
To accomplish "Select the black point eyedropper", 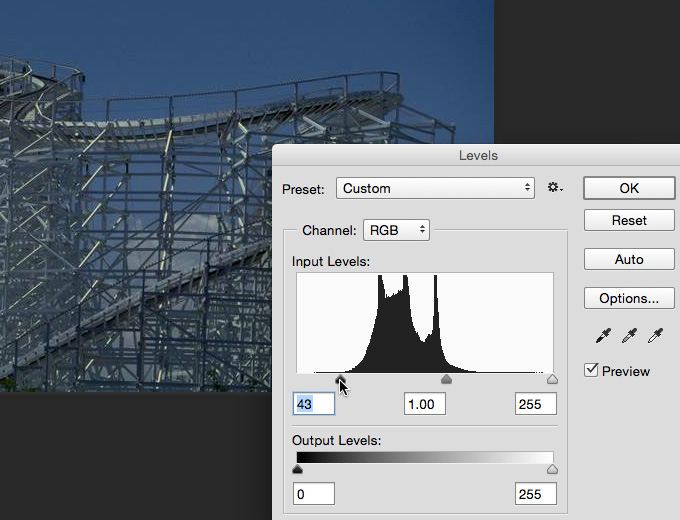I will [x=603, y=336].
